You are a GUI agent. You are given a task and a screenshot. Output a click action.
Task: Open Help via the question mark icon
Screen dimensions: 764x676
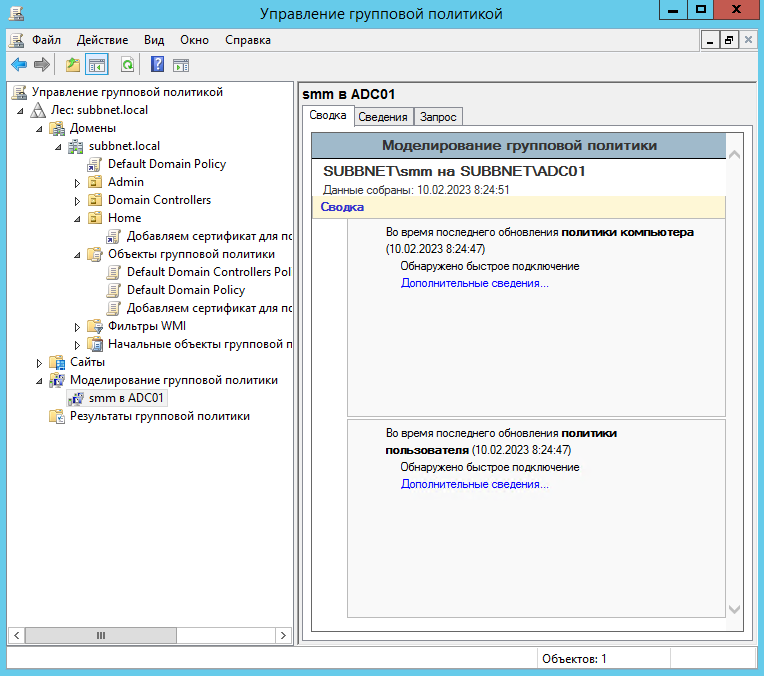point(157,65)
